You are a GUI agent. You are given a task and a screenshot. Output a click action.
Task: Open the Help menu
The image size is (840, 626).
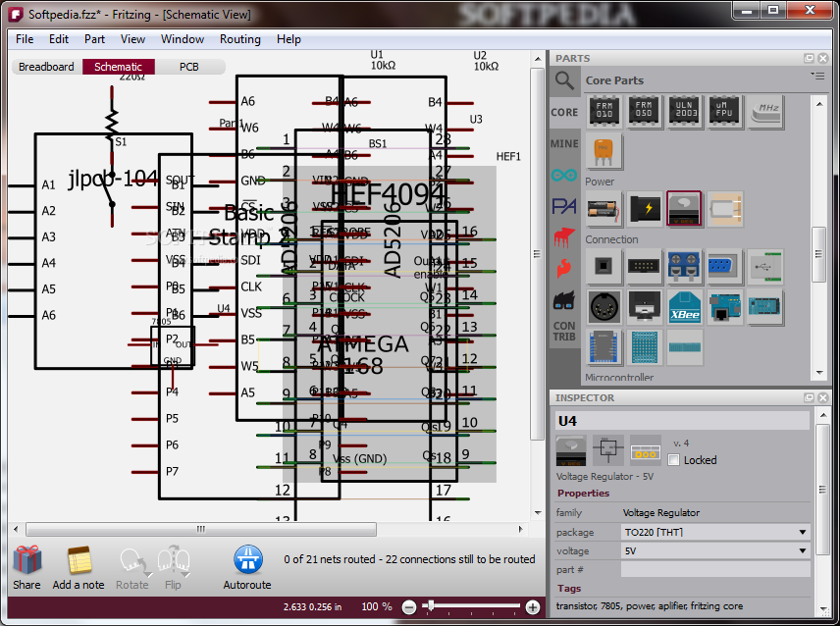(x=289, y=39)
